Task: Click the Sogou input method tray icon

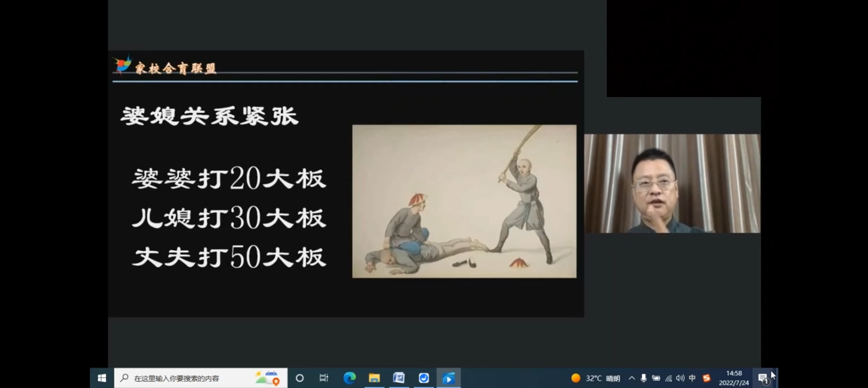Action: (706, 378)
